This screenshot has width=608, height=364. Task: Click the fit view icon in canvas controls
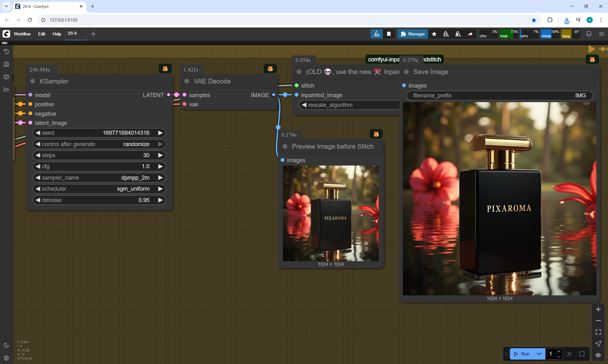click(598, 332)
